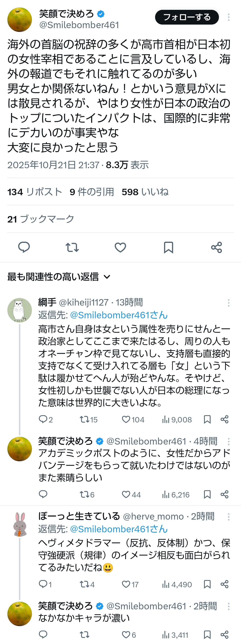The width and height of the screenshot is (241, 644).
Task: Click the フォローする button
Action: point(187,17)
